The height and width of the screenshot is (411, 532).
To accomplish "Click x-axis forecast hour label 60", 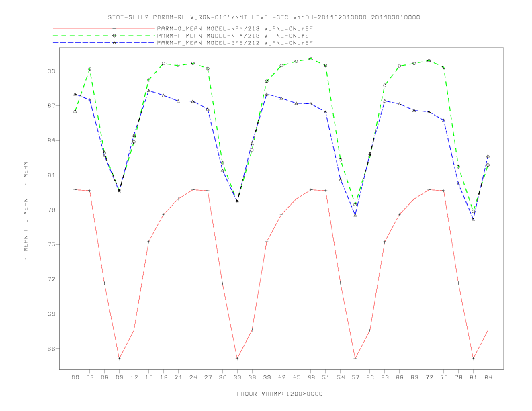I will click(370, 377).
